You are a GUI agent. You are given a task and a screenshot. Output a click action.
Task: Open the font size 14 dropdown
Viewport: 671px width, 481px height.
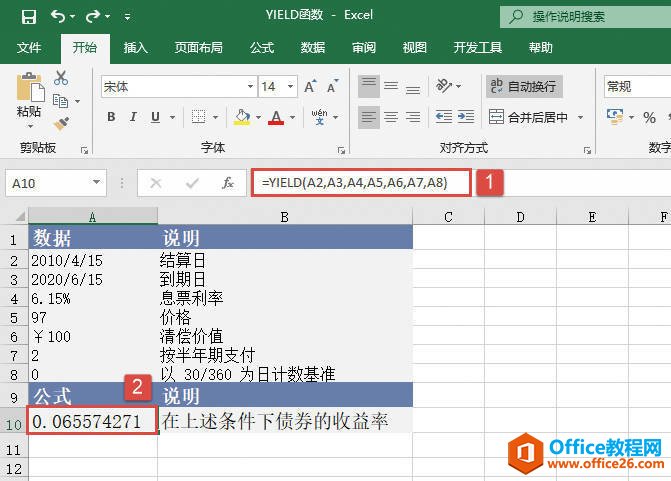tap(290, 86)
